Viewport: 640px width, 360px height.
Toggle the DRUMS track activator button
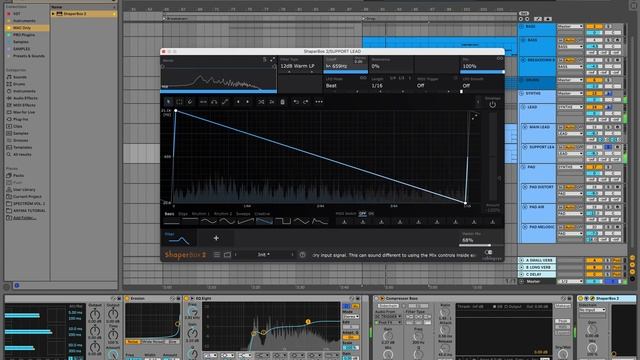tap(594, 80)
